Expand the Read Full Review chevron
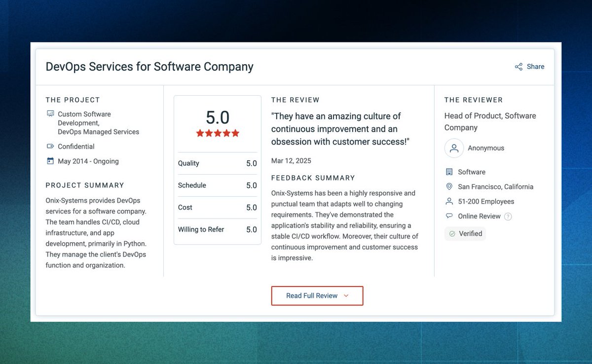The width and height of the screenshot is (592, 364). [x=346, y=296]
